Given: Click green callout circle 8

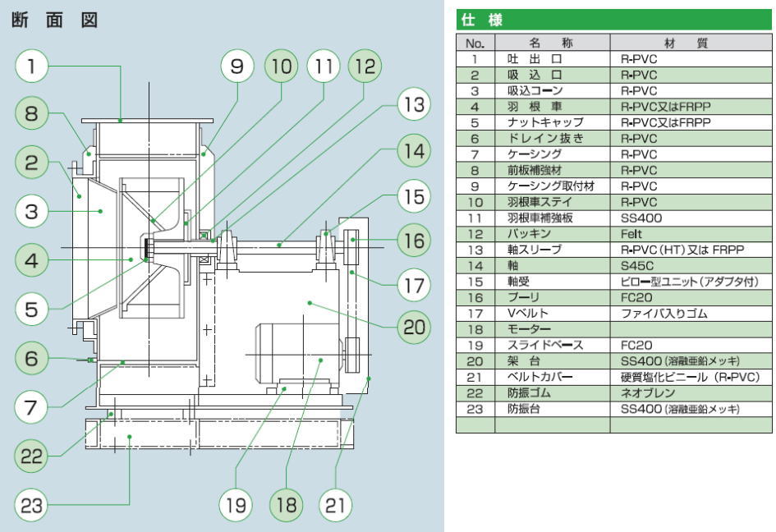Looking at the screenshot, I should tap(32, 113).
